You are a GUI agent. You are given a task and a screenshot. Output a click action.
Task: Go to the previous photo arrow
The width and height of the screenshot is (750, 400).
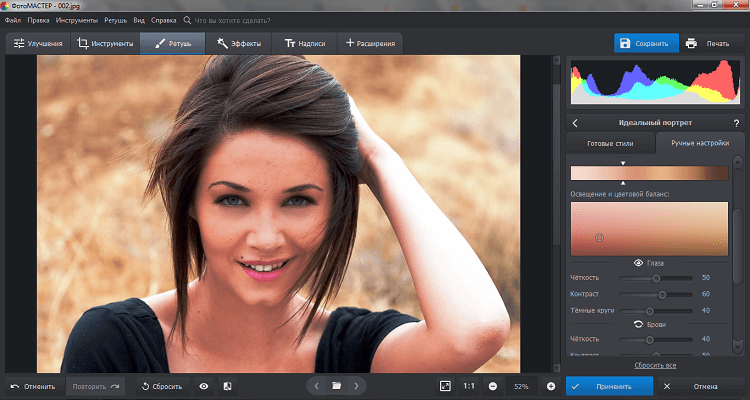point(317,385)
